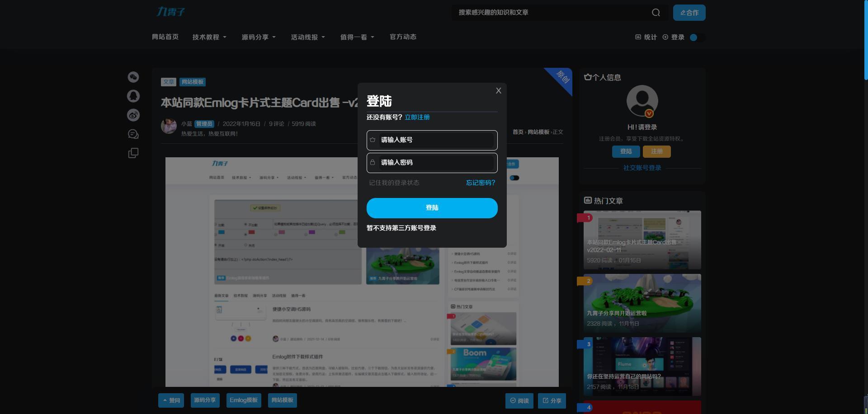Click the 9 评论 comment count
868x414 pixels.
click(x=276, y=124)
